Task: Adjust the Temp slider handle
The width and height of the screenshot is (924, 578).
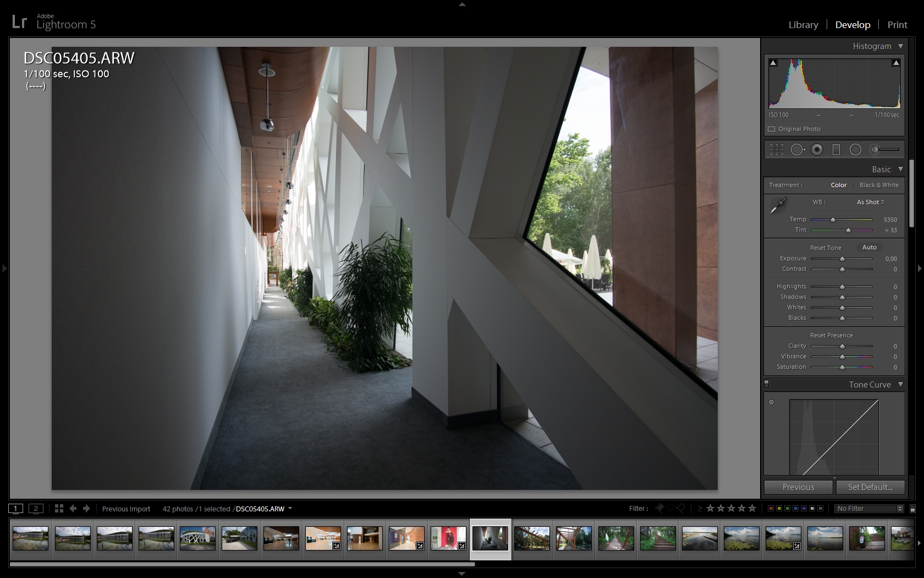Action: (x=833, y=220)
